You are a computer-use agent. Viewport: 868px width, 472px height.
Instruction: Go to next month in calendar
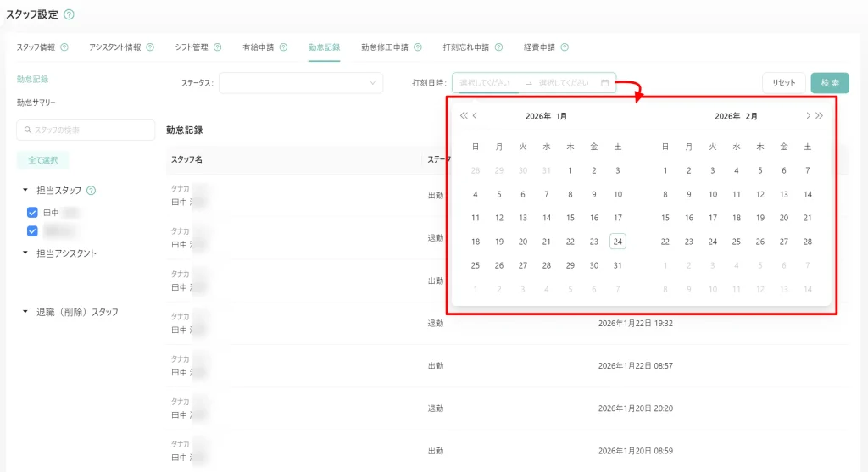click(x=808, y=115)
